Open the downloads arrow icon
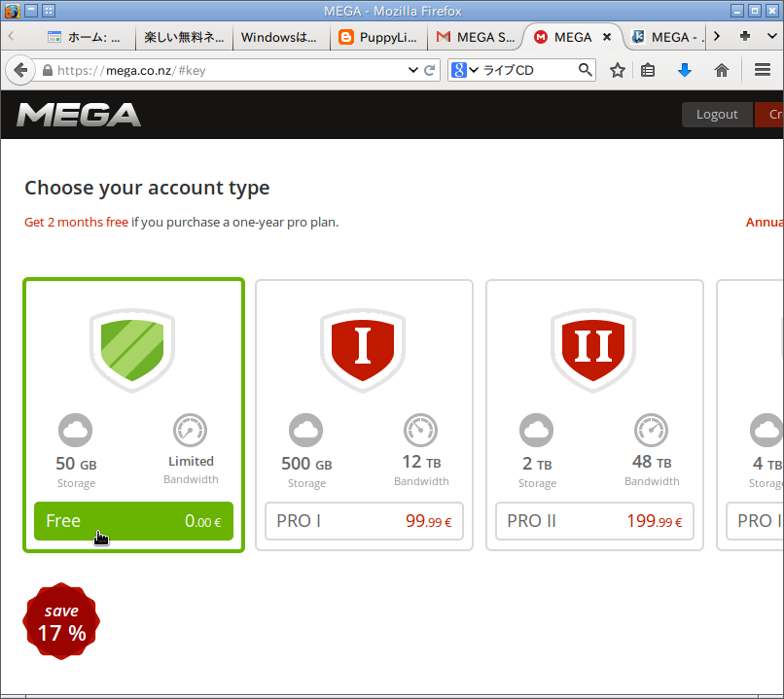 [x=685, y=70]
